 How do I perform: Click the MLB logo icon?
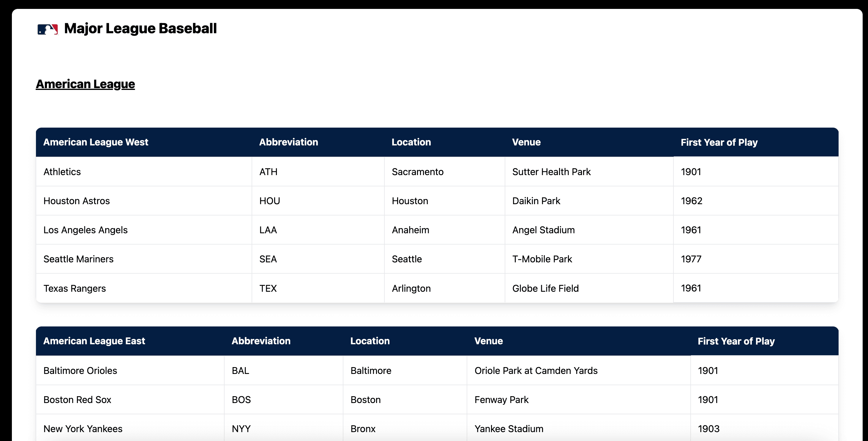[x=48, y=29]
